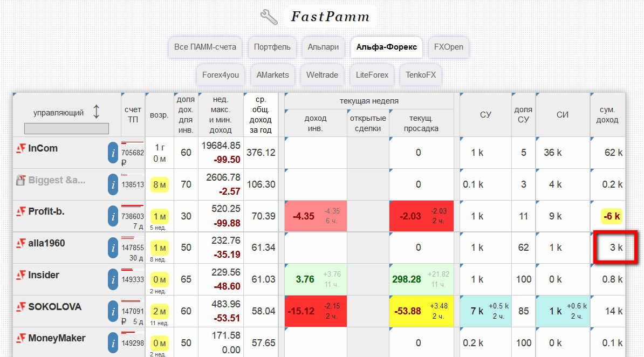The width and height of the screenshot is (644, 357).
Task: Switch to the Альпари tab
Action: click(x=323, y=47)
